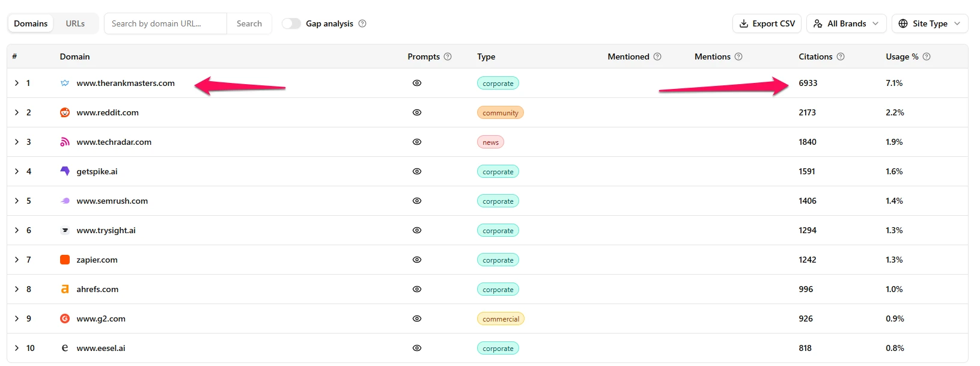Screen dimensions: 980x366
Task: Toggle the Gap analysis switch
Action: click(x=291, y=23)
